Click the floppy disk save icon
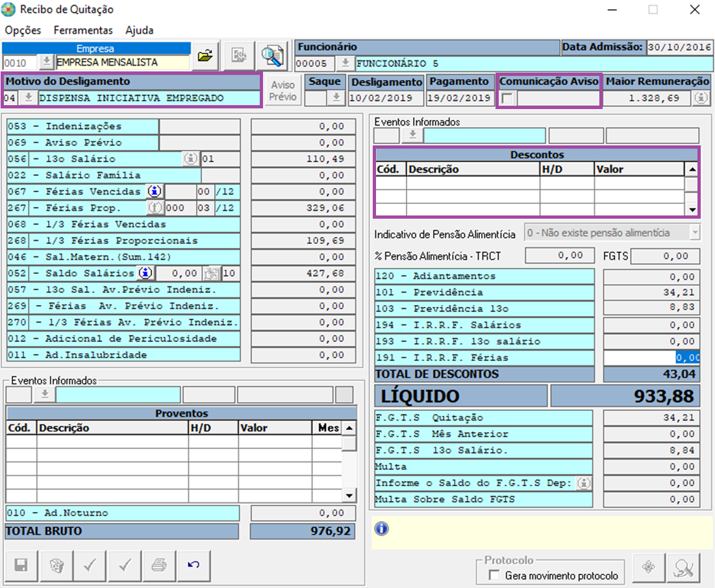 tap(21, 566)
